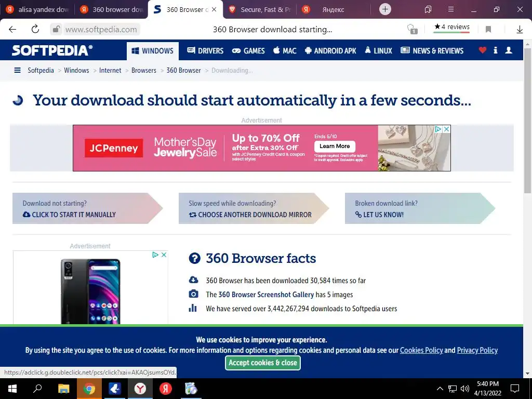Open the 360 Browser Screenshot Gallery link

coord(266,295)
